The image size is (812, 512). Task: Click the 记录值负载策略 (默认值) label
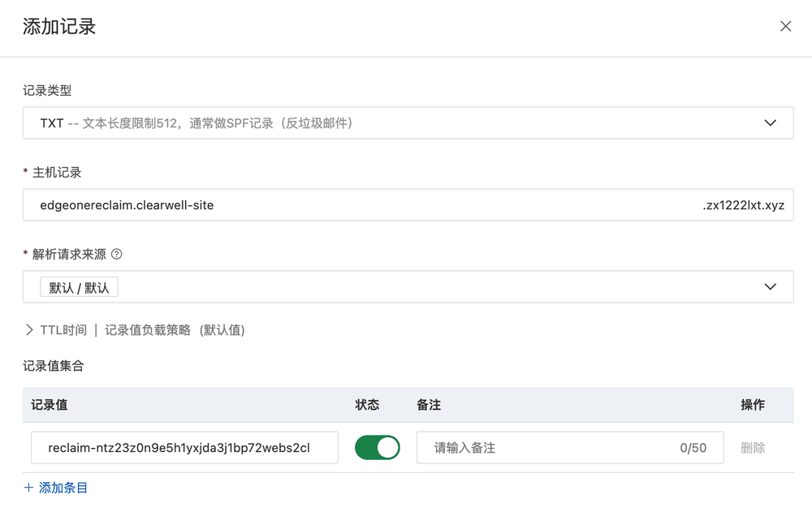click(175, 330)
